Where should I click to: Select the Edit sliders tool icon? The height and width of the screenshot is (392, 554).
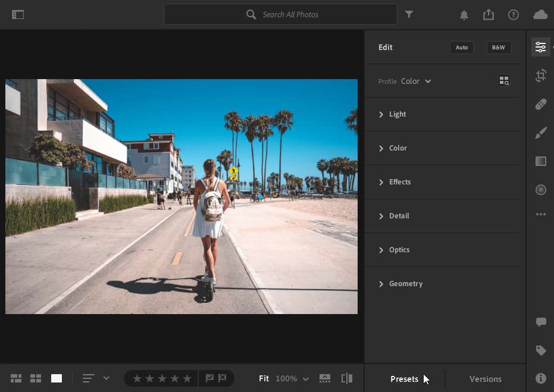pos(540,47)
